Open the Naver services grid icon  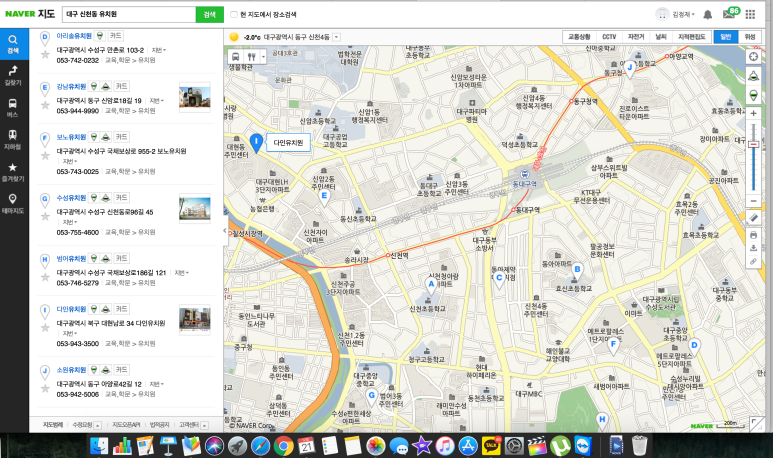(x=750, y=14)
